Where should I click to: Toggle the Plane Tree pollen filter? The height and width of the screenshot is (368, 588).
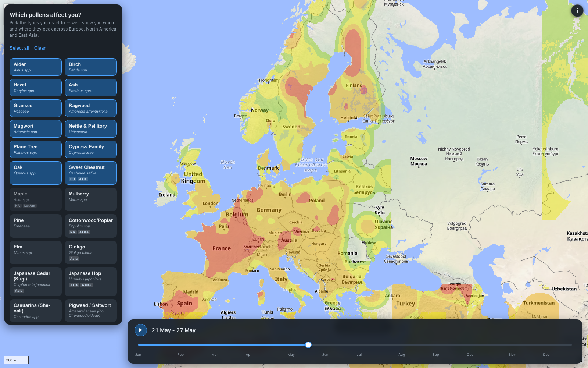coord(36,149)
